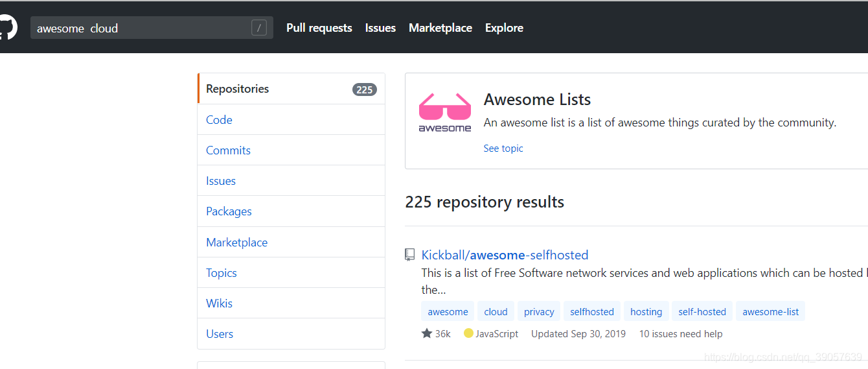Image resolution: width=868 pixels, height=369 pixels.
Task: Filter results by Issues in sidebar
Action: tap(291, 180)
